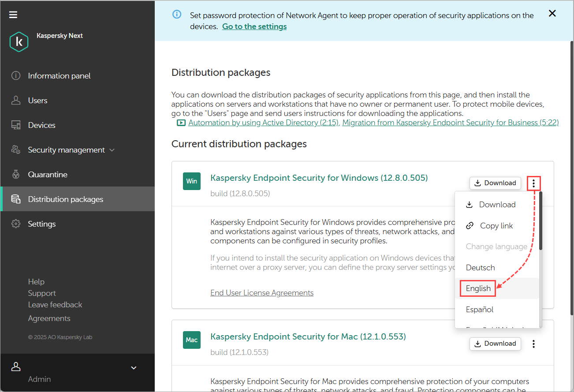The height and width of the screenshot is (392, 574).
Task: Click the Win badge for Endpoint Security
Action: (191, 181)
